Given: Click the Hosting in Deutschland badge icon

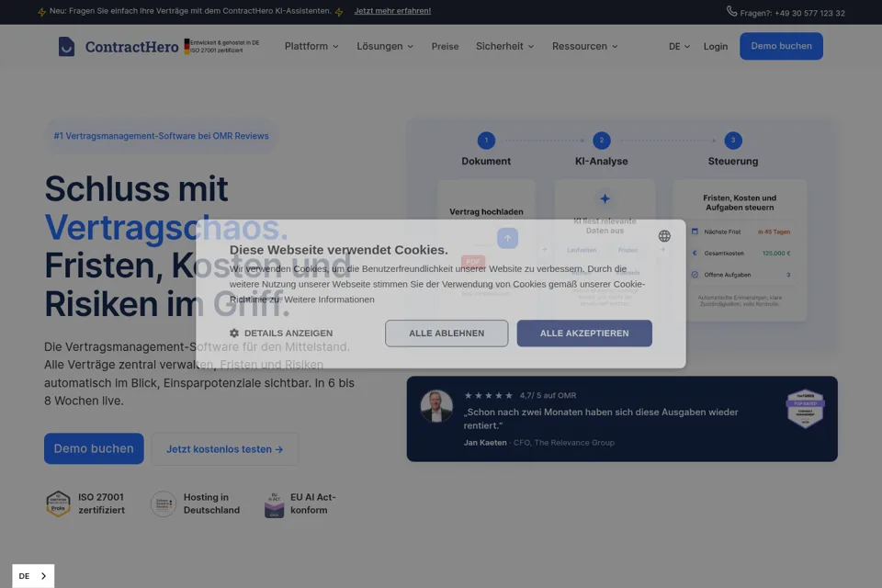Looking at the screenshot, I should [x=164, y=503].
